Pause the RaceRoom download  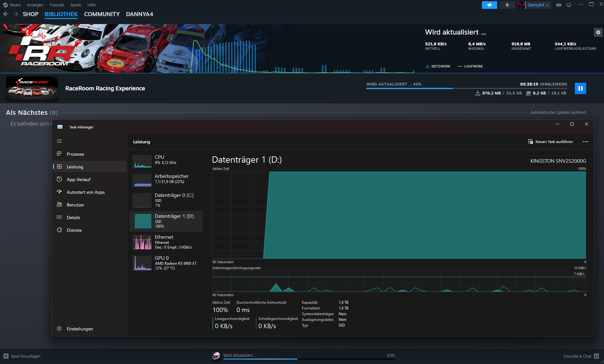pos(580,88)
